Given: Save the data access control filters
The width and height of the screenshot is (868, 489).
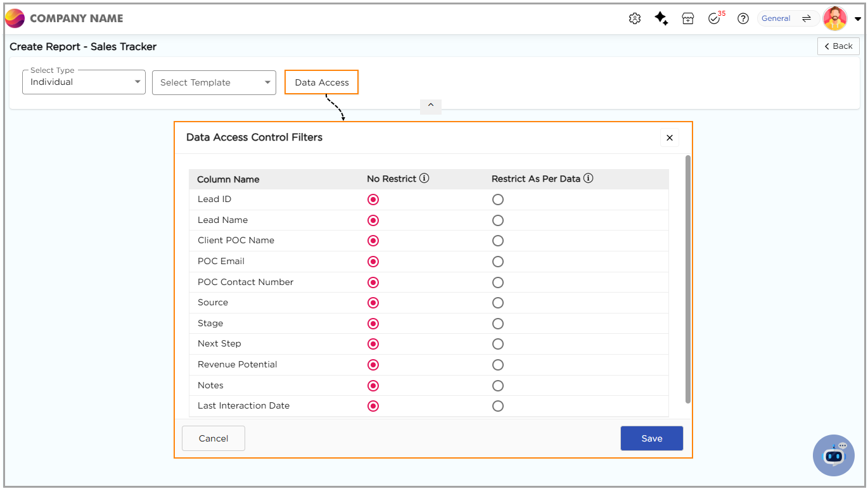Looking at the screenshot, I should 651,438.
